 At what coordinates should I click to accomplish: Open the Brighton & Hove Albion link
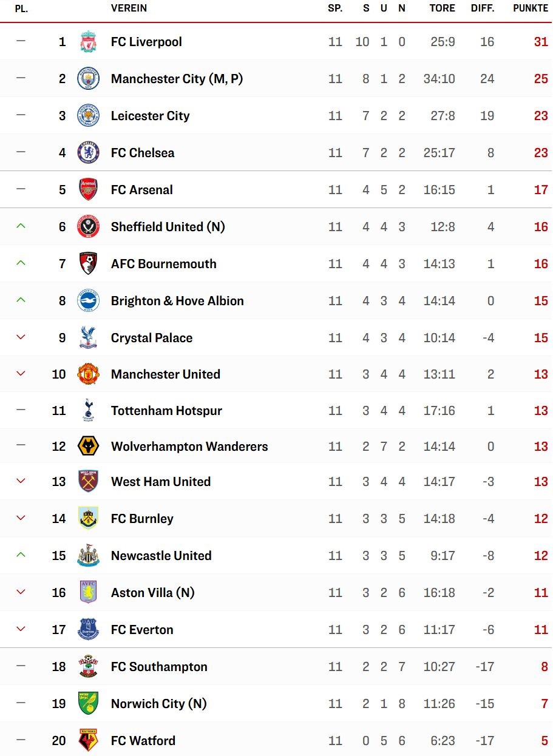pyautogui.click(x=177, y=301)
